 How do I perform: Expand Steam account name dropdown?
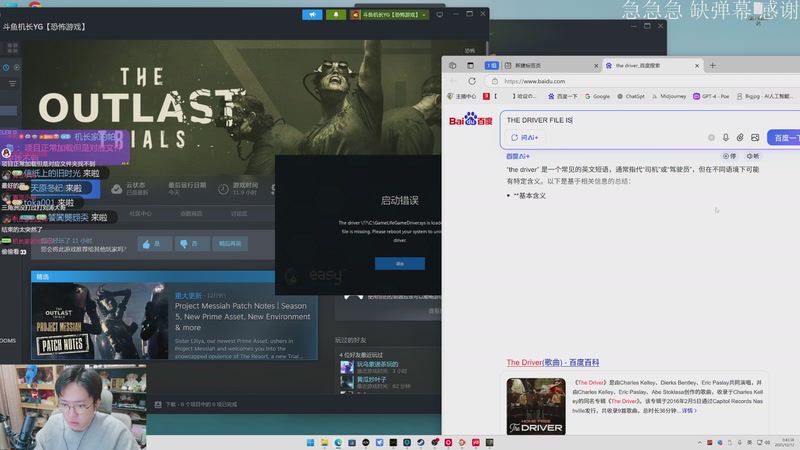click(389, 15)
